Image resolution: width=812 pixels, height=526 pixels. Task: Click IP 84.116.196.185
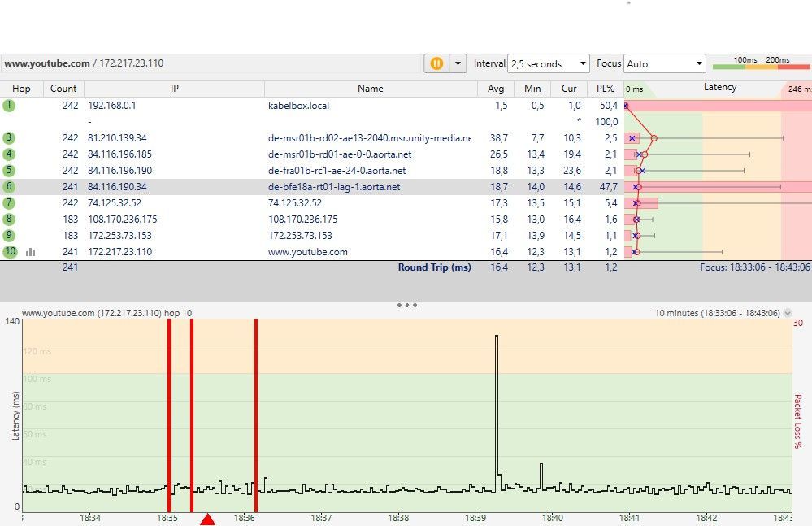coord(119,154)
